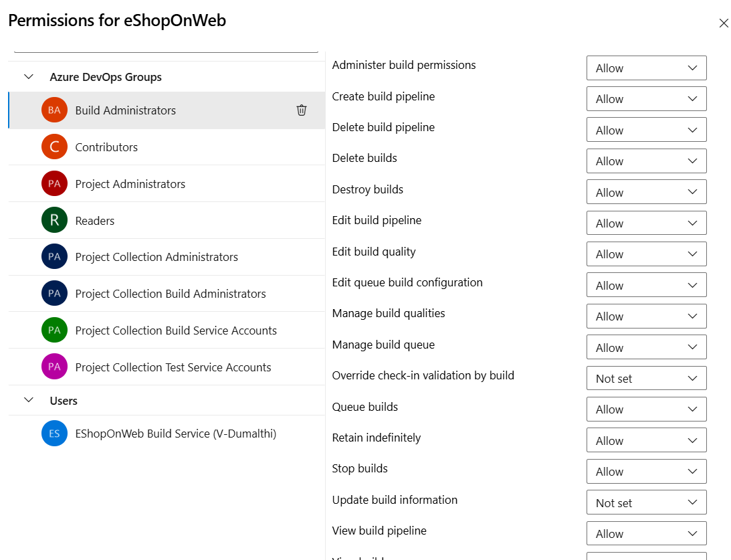Image resolution: width=731 pixels, height=560 pixels.
Task: Collapse the Azure DevOps Groups section
Action: tap(28, 76)
